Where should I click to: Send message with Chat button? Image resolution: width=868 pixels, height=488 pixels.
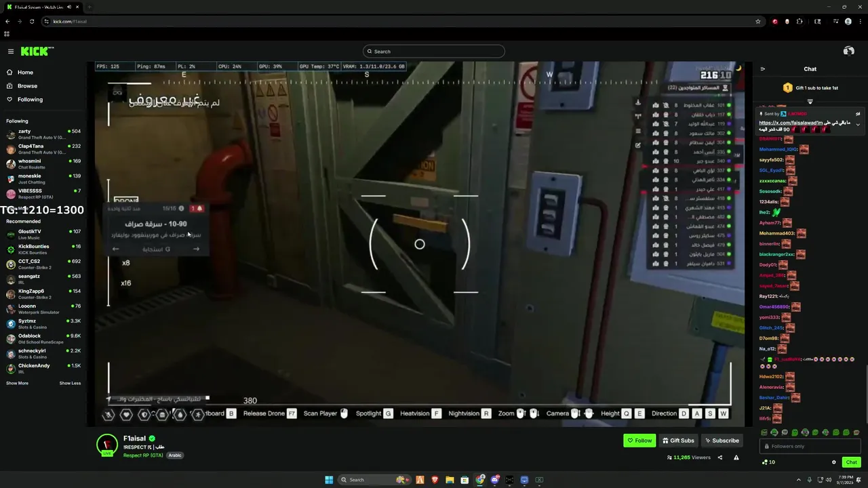pos(851,462)
